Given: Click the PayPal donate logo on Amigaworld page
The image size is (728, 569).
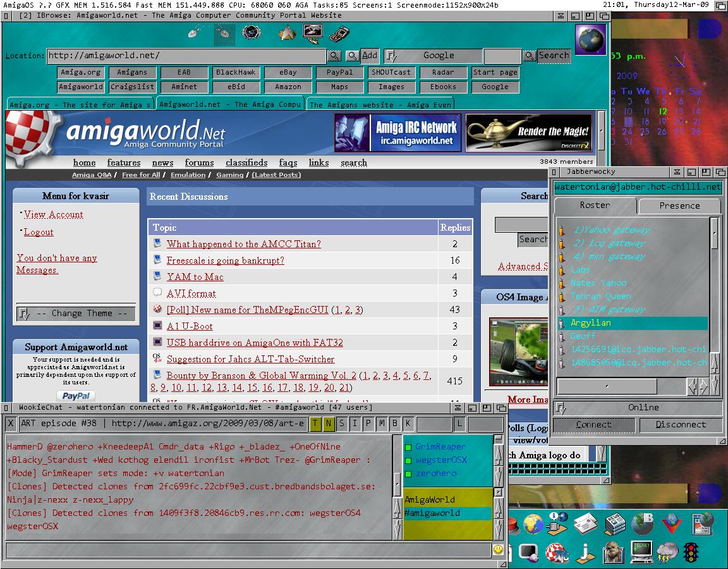Looking at the screenshot, I should point(76,396).
